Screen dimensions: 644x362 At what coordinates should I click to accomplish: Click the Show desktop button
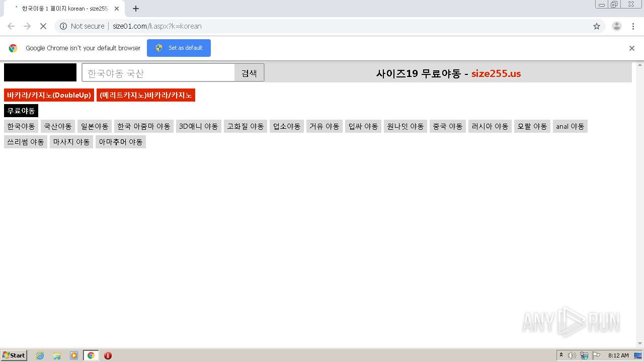(638, 355)
